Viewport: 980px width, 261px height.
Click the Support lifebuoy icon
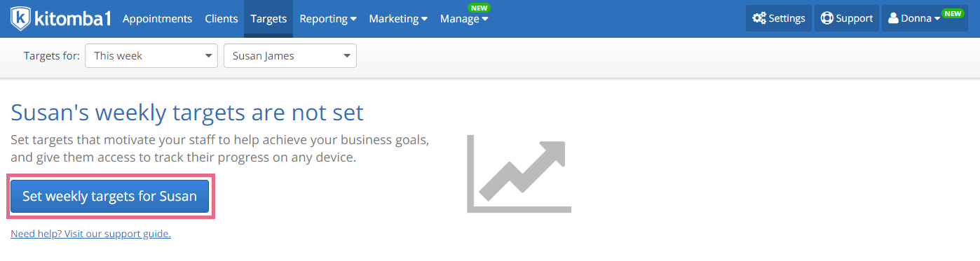click(826, 18)
